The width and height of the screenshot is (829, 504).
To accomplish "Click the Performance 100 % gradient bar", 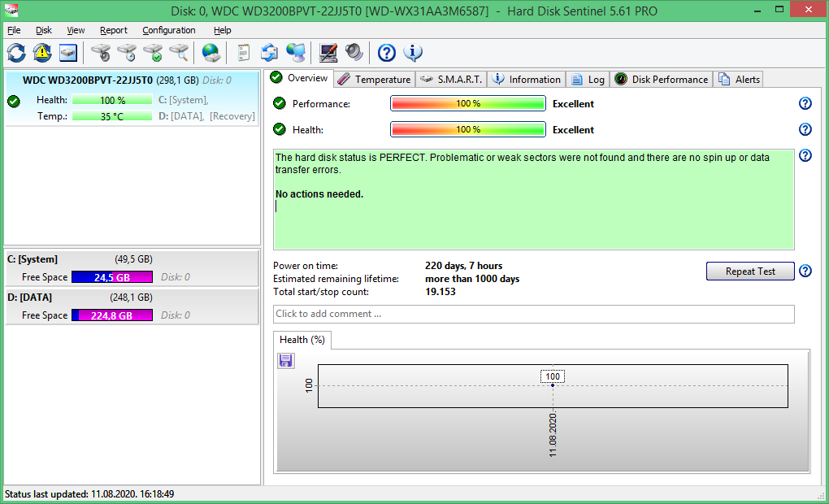I will coord(468,104).
